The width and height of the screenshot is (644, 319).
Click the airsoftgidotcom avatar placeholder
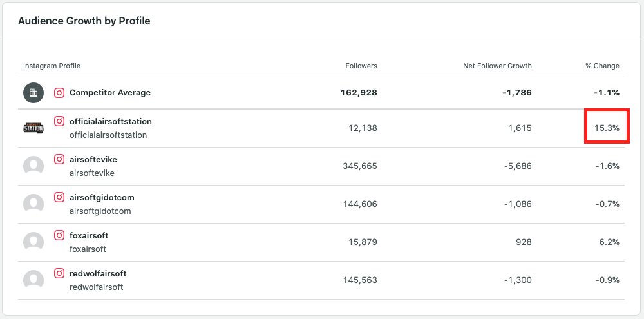(33, 204)
